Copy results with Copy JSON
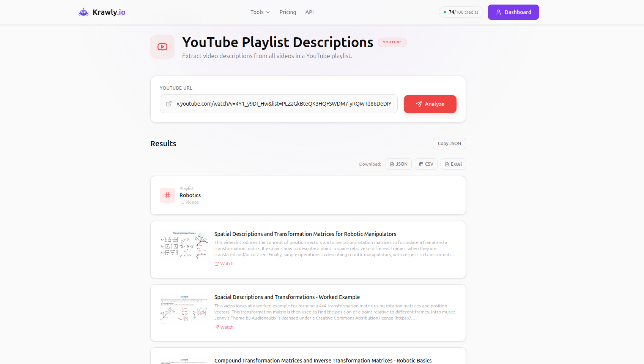This screenshot has width=644, height=364. [x=449, y=144]
